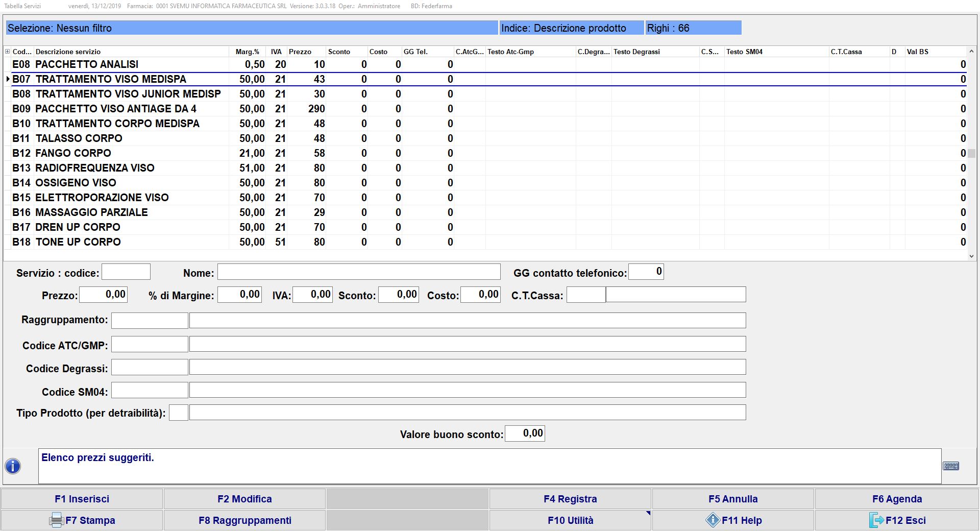The width and height of the screenshot is (980, 531).
Task: Select the RADIOFREQUENZA VISO row
Action: click(x=94, y=168)
